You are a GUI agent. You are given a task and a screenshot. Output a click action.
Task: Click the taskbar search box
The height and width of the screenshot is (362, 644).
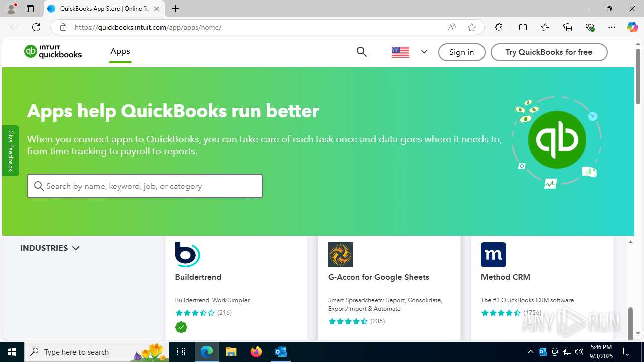[x=97, y=352]
